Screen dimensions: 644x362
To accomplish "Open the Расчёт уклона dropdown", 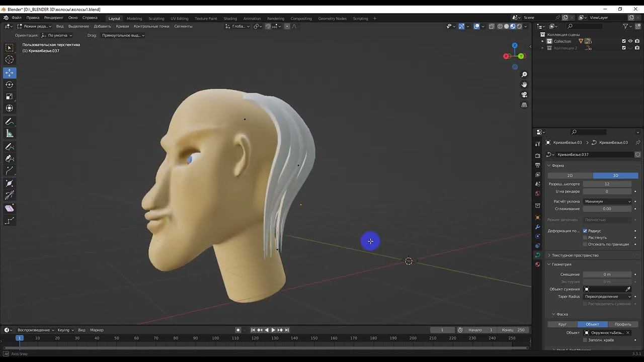I will (607, 201).
